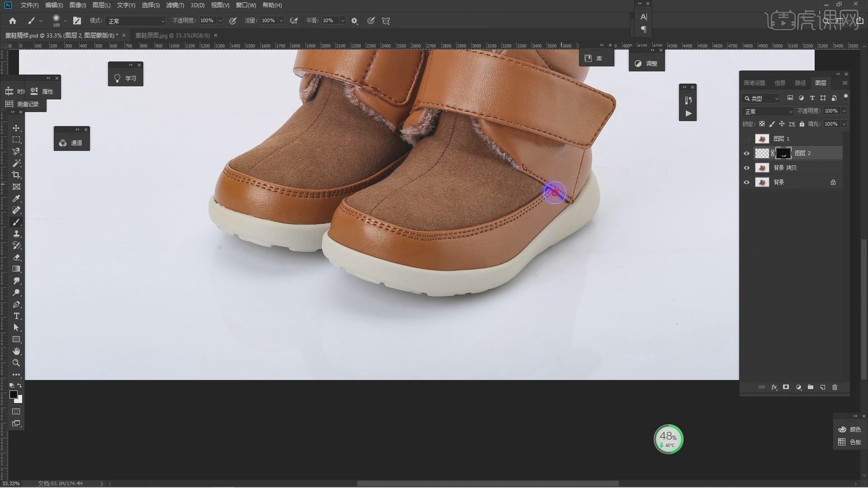868x488 pixels.
Task: Select the Hand tool
Action: tap(16, 351)
